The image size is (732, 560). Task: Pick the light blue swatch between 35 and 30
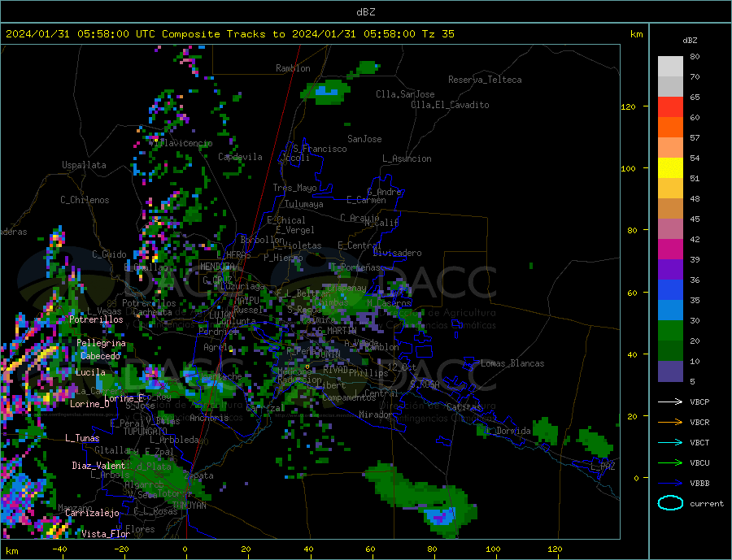670,310
